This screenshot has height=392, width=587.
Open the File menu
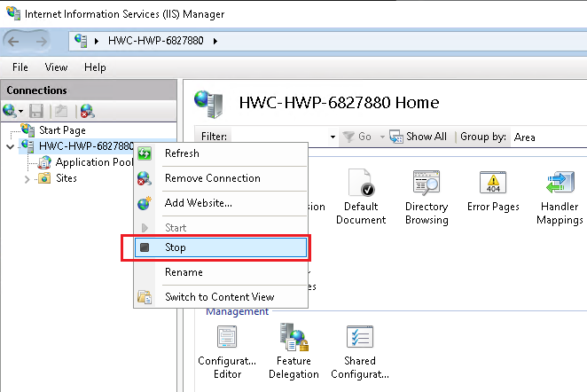pos(20,67)
